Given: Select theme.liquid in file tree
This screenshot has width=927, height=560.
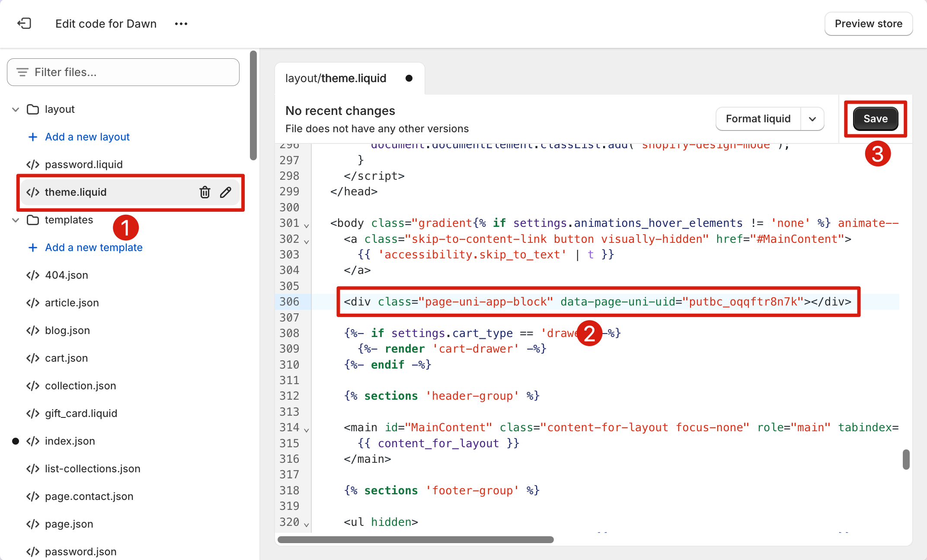Looking at the screenshot, I should (131, 192).
